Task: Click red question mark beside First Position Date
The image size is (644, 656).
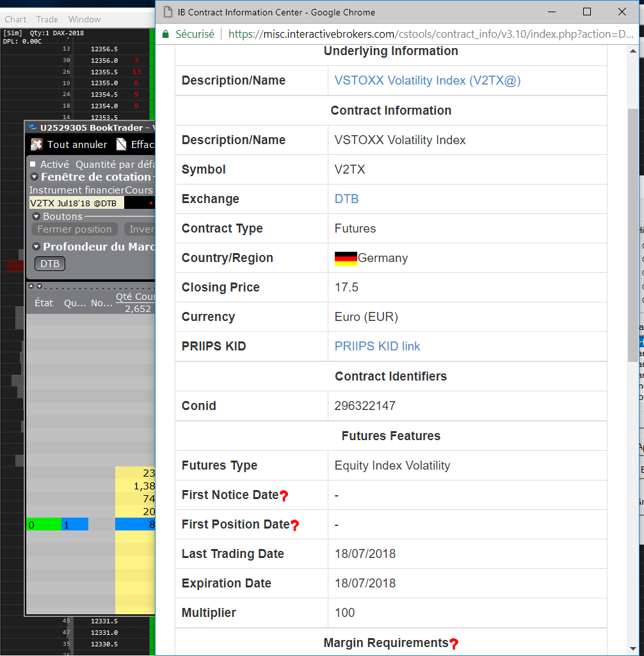Action: 295,525
